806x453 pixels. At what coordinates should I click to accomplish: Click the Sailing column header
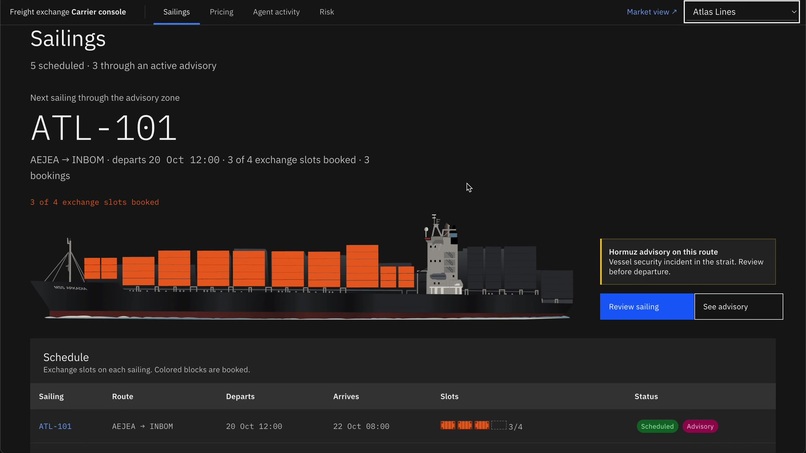coord(51,396)
